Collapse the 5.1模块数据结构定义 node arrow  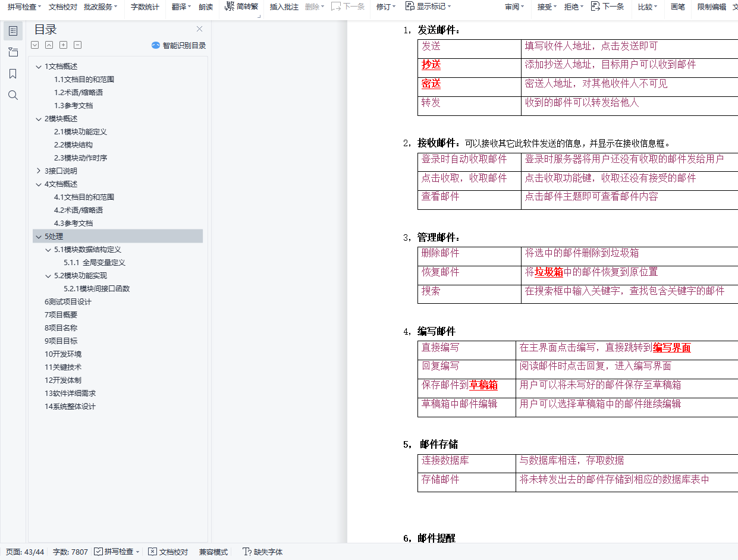click(48, 250)
